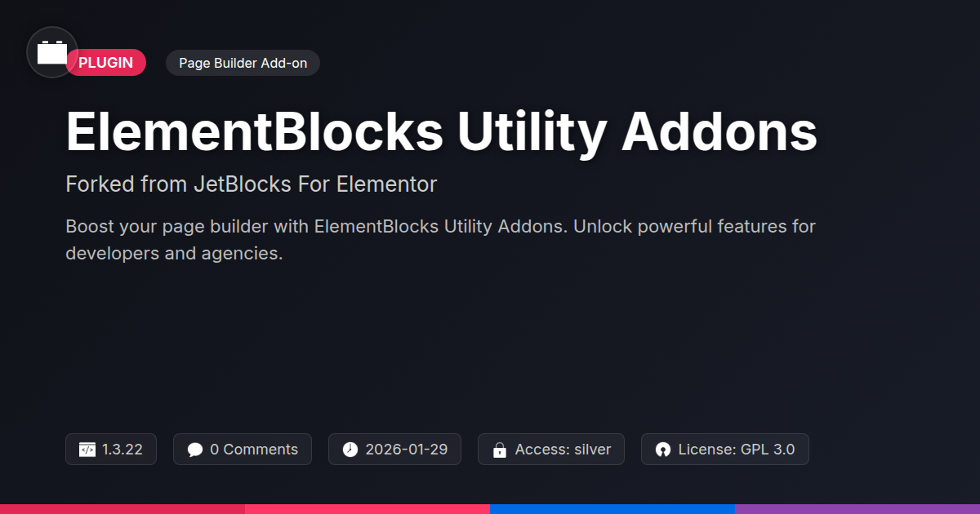This screenshot has width=980, height=514.
Task: Click the clock date icon
Action: pyautogui.click(x=350, y=450)
